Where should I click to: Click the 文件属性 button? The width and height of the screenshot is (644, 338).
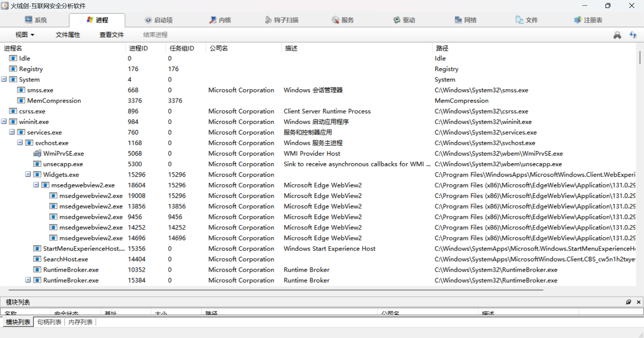[x=68, y=35]
